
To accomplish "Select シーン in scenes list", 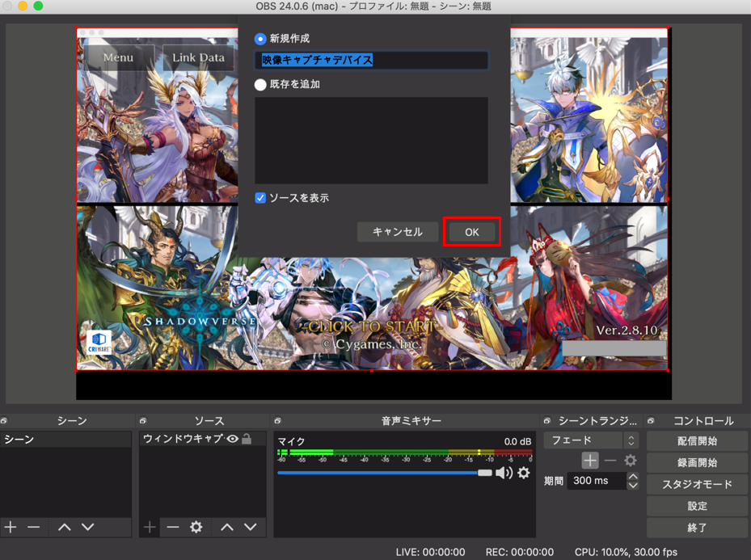I will click(x=65, y=440).
